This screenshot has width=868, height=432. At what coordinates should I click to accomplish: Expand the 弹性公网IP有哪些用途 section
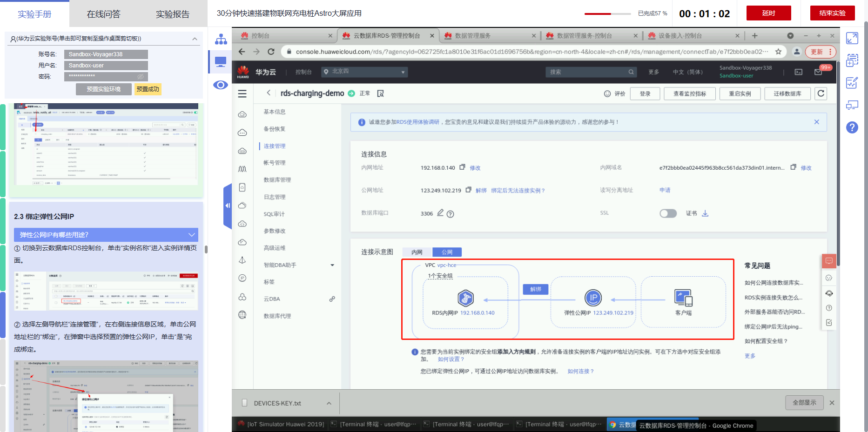click(x=106, y=235)
